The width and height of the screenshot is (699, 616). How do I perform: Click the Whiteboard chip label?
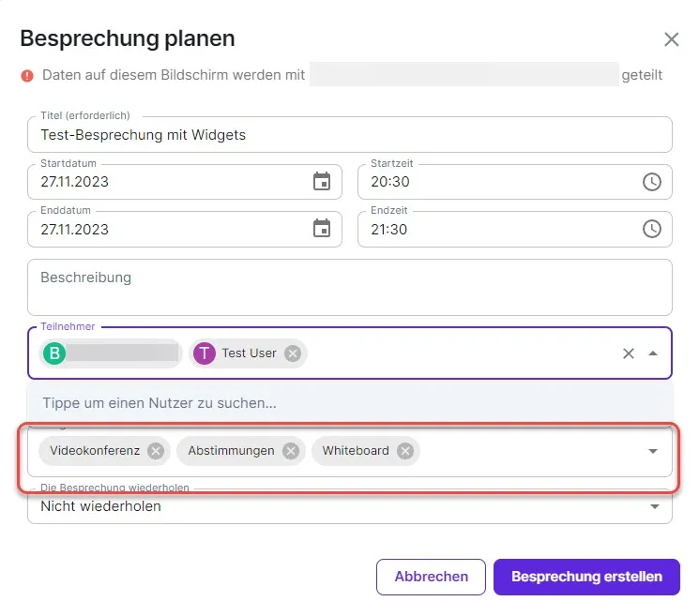(x=356, y=451)
